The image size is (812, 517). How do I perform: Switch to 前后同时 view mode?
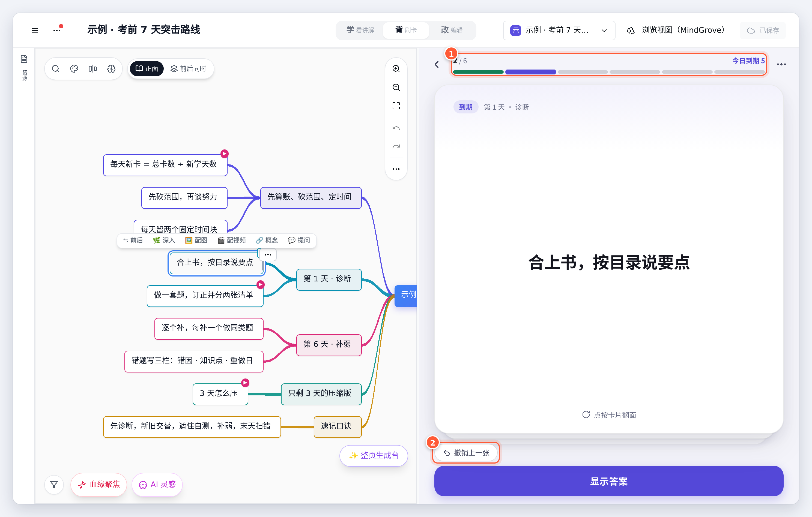coord(188,69)
